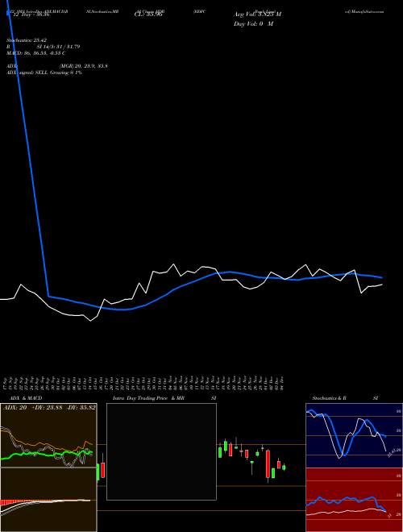Click the 'Avg Vol: 3.325 M' text
The width and height of the screenshot is (403, 532).
point(257,15)
